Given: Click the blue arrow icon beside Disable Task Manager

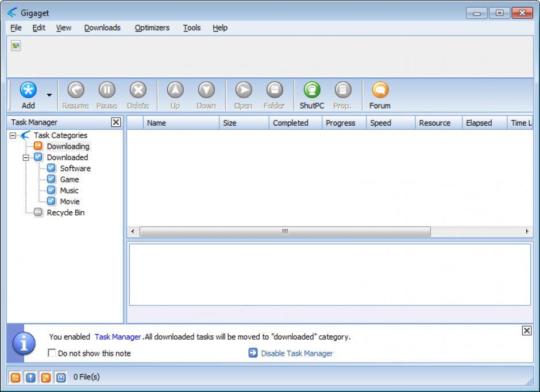Looking at the screenshot, I should (x=253, y=353).
